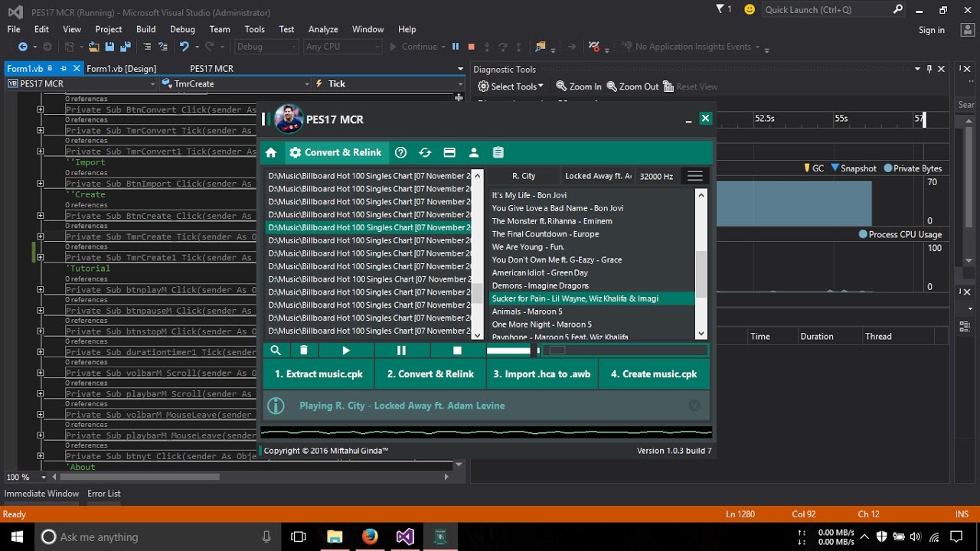Viewport: 980px width, 551px height.
Task: Click the trash delete button
Action: (x=304, y=350)
